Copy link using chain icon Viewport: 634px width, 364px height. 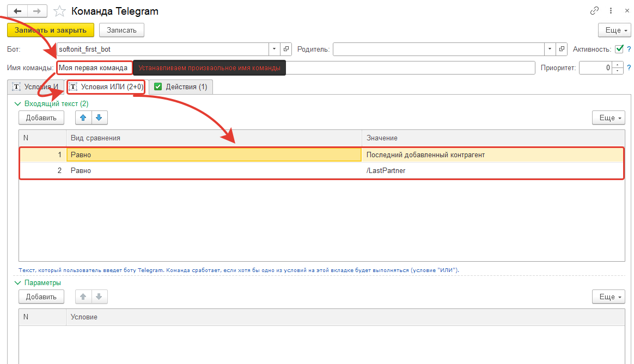point(594,11)
